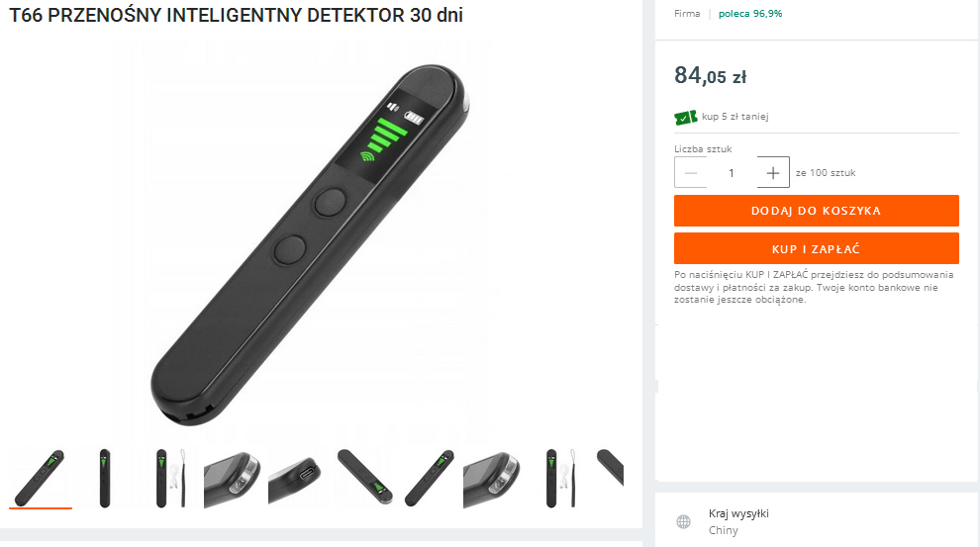
Task: Select the first thumbnail with red underline
Action: click(41, 478)
